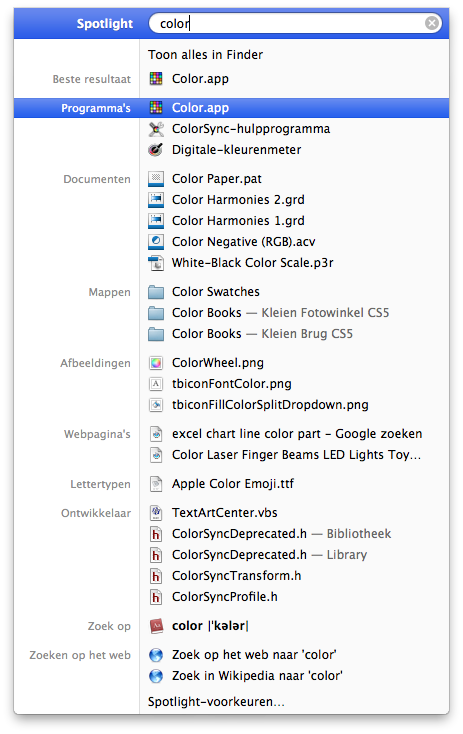
Task: Click the Color.app name under Beste resultaat
Action: [200, 79]
